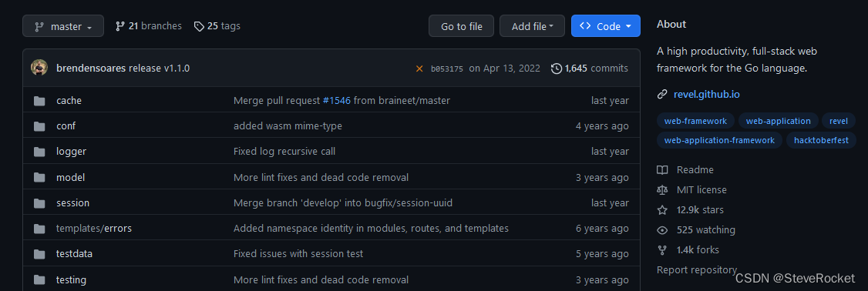Click the Go to file button
The height and width of the screenshot is (291, 868).
point(461,26)
